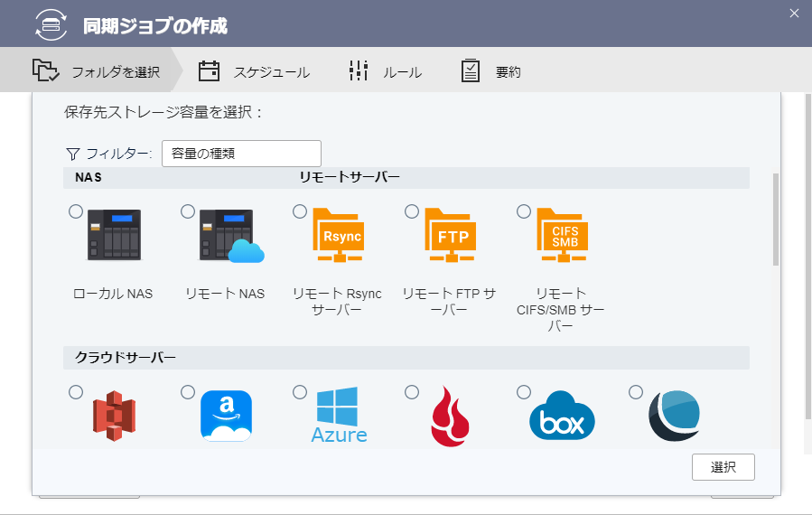The height and width of the screenshot is (515, 812).
Task: Choose the リモート FTP サーバー radio button
Action: (412, 211)
